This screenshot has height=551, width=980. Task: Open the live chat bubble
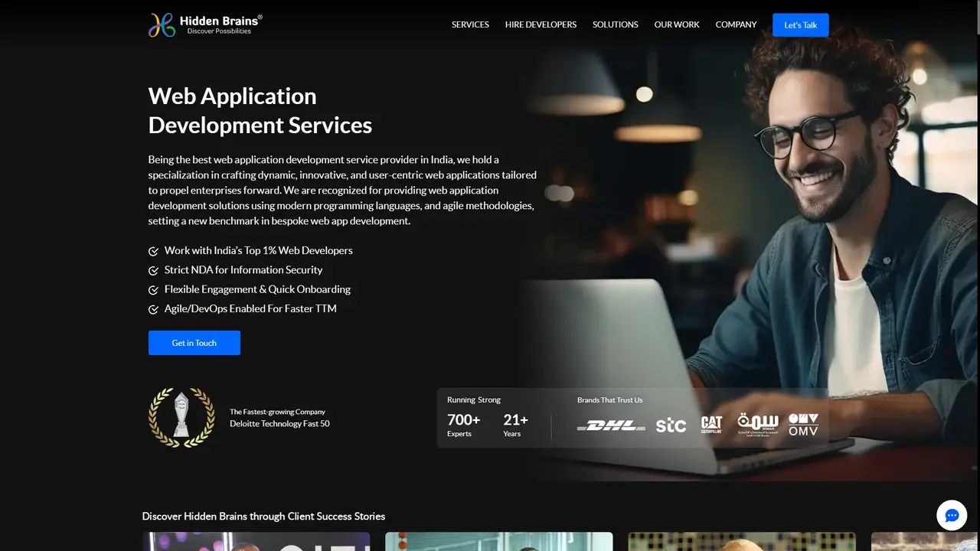coord(952,516)
